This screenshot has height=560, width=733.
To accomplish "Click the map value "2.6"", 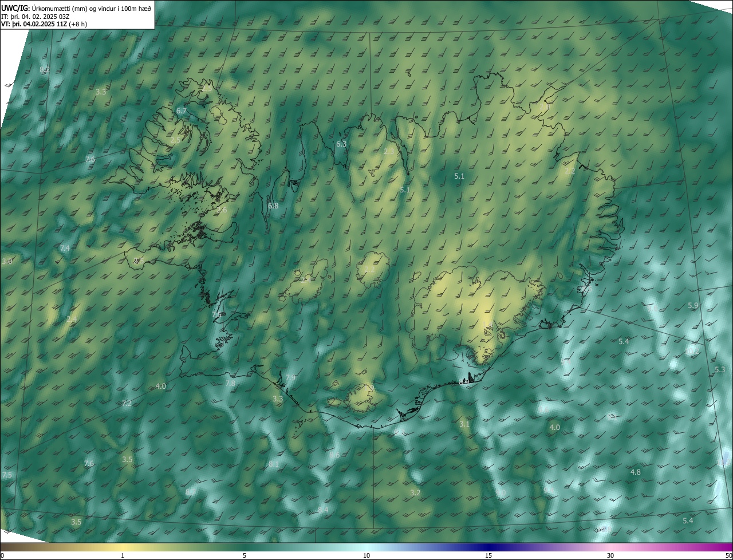I will pyautogui.click(x=222, y=210).
